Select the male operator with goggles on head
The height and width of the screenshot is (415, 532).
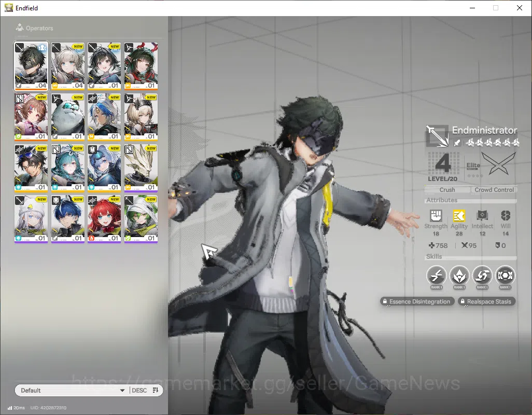[31, 168]
